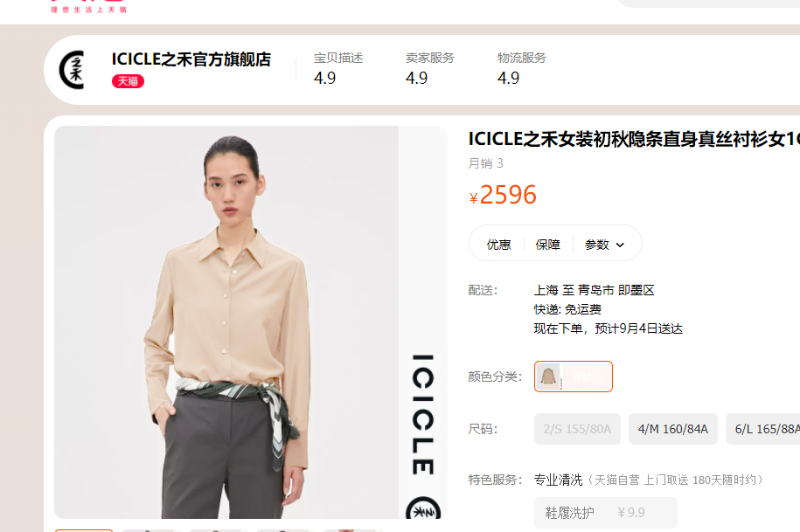Click the 宝贝描述 4.9 rating

click(337, 68)
